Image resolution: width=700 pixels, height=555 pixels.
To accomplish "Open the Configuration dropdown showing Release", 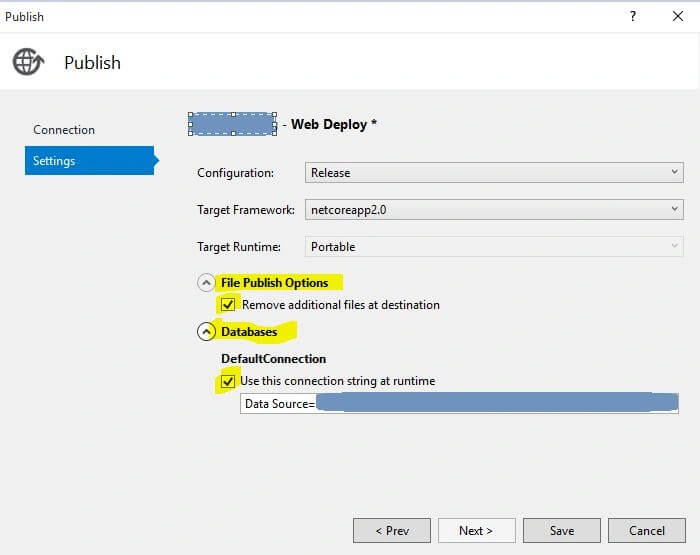I will click(494, 173).
